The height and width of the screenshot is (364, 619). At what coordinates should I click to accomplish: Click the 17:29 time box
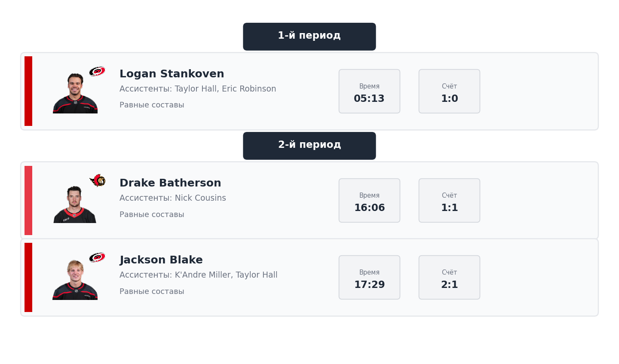point(369,277)
